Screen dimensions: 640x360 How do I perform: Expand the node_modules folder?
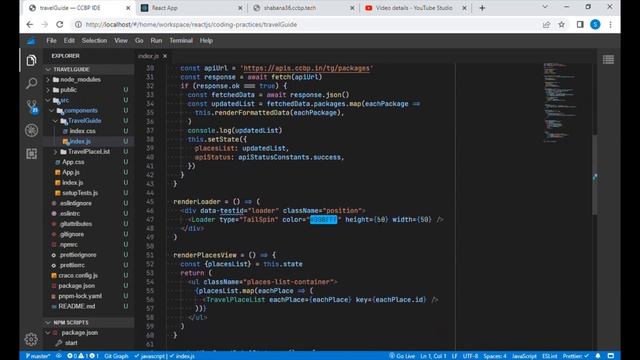click(x=48, y=80)
